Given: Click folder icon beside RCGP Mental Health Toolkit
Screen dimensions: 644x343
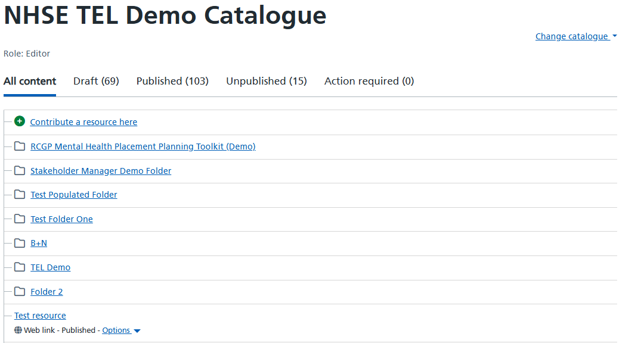Looking at the screenshot, I should coord(20,146).
